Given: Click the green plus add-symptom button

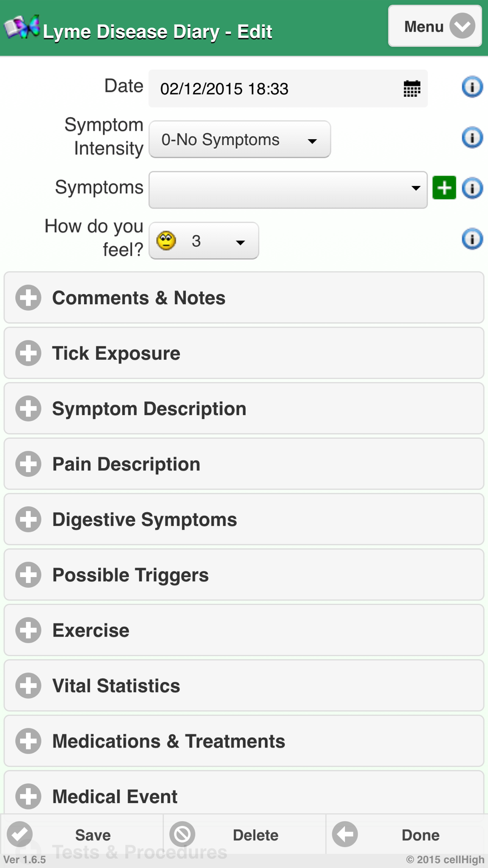Looking at the screenshot, I should (444, 188).
